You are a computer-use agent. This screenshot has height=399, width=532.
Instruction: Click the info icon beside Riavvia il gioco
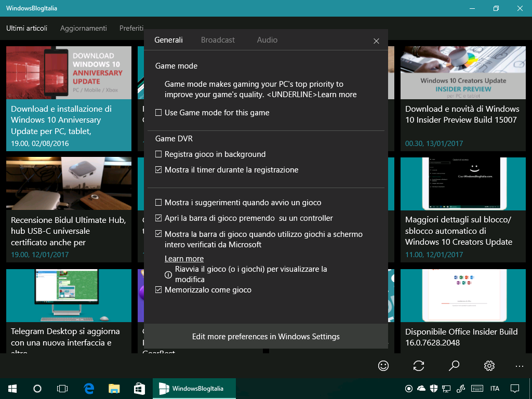coord(168,274)
